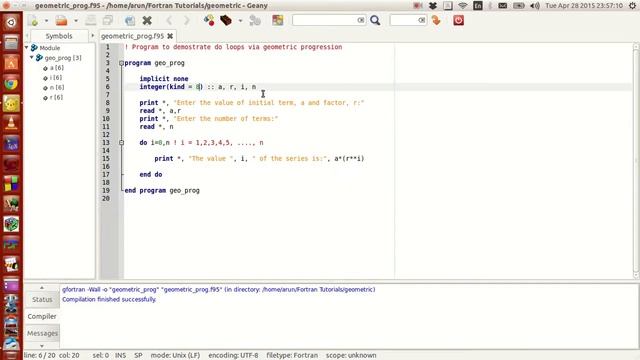640x360 pixels.
Task: Select symbol i [6] in tree
Action: [x=56, y=78]
